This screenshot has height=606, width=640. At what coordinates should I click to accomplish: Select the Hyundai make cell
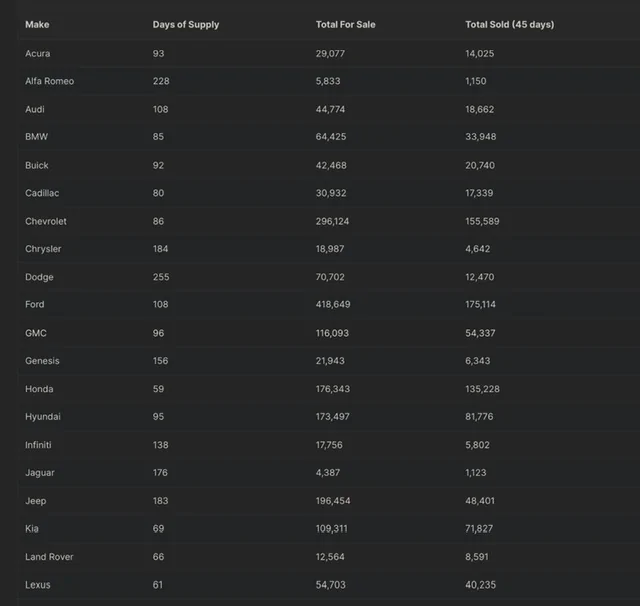[x=43, y=417]
